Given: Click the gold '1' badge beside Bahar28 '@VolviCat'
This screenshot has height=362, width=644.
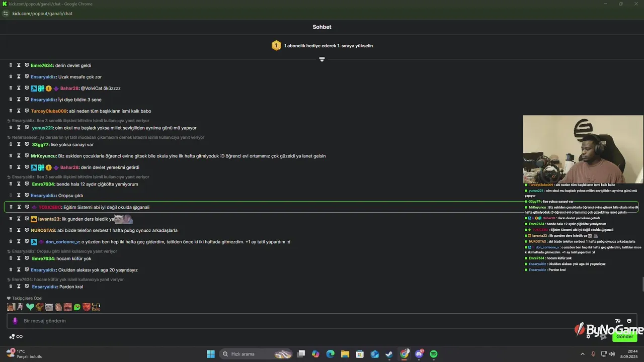Looking at the screenshot, I should click(49, 88).
